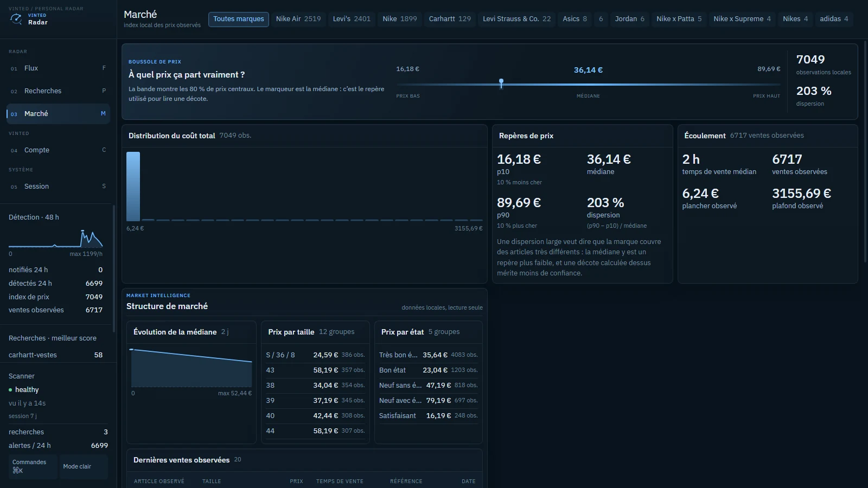The image size is (868, 488).
Task: Click the tall first histogram bar
Action: (133, 187)
